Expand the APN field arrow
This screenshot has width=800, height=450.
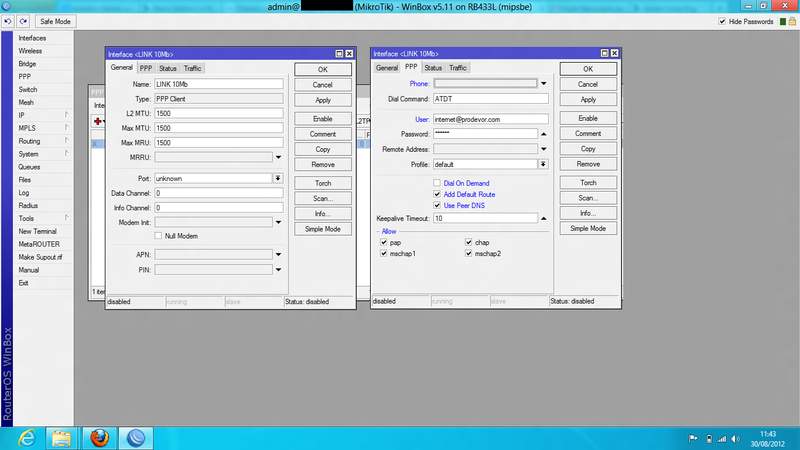279,255
